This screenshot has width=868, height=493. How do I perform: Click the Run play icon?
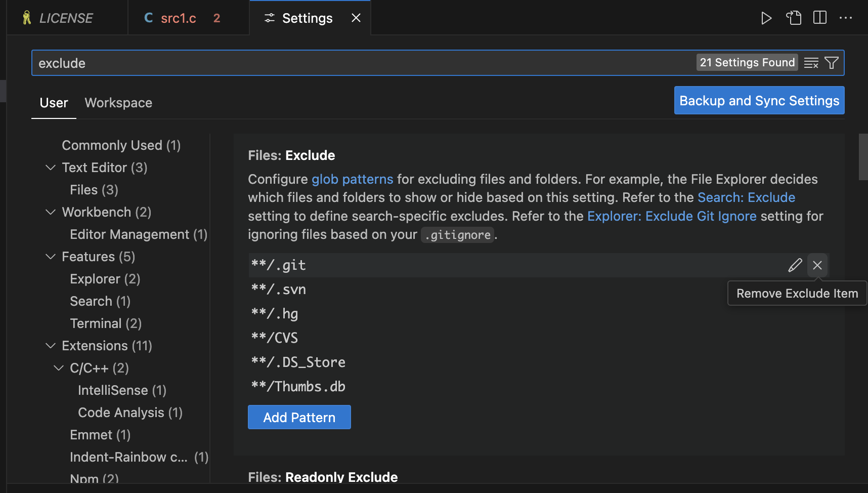766,18
